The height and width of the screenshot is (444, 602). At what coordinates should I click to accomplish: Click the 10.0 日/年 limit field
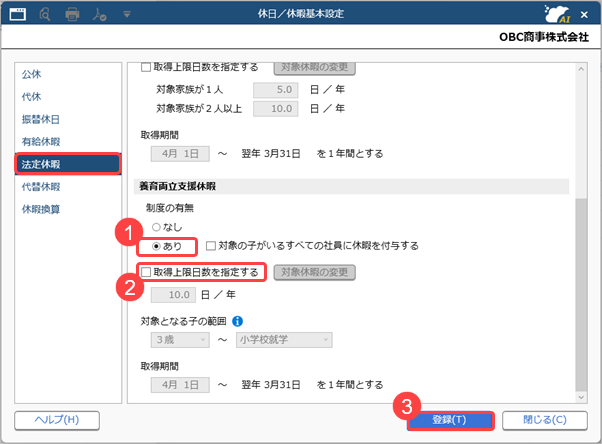[x=173, y=295]
